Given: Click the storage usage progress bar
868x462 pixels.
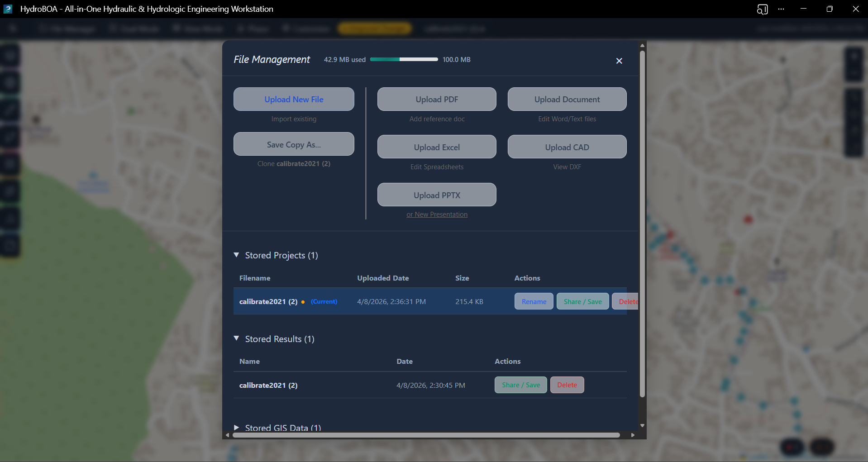Looking at the screenshot, I should coord(404,59).
